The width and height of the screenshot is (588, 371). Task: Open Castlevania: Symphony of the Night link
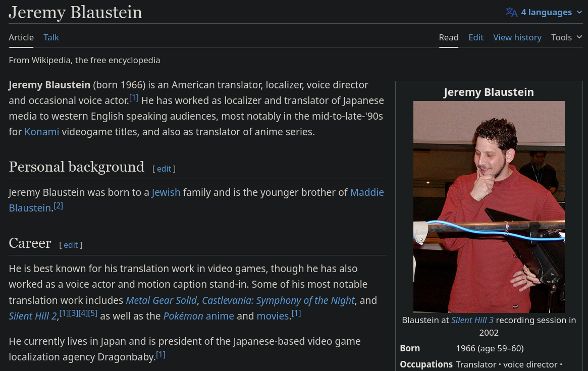click(278, 300)
